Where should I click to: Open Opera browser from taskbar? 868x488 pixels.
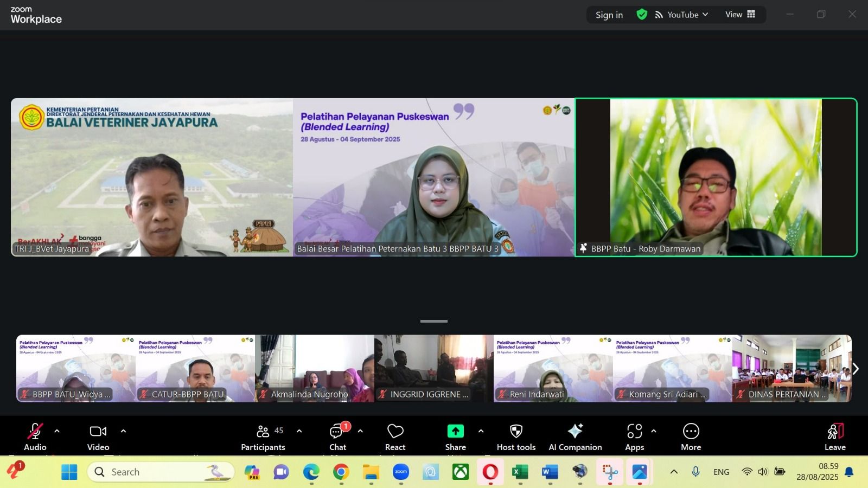pyautogui.click(x=490, y=472)
